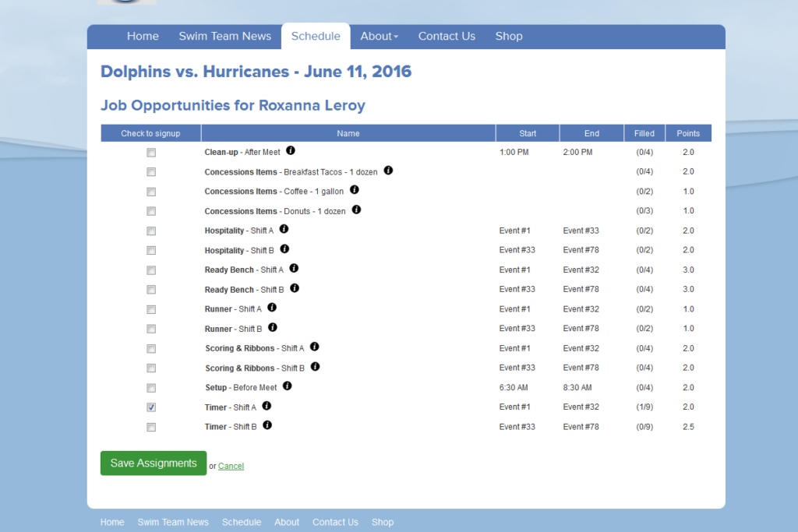Visit the footer Shop link
Screen dimensions: 798x532
[x=383, y=523]
